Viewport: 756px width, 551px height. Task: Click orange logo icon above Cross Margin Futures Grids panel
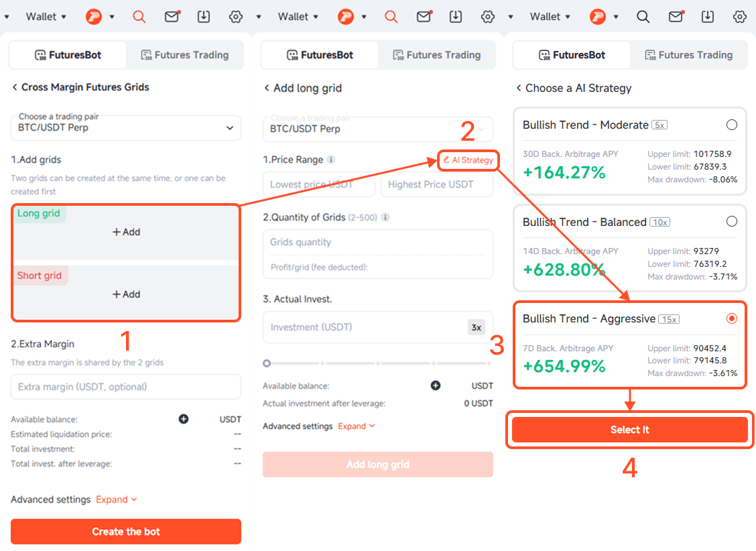click(x=94, y=17)
